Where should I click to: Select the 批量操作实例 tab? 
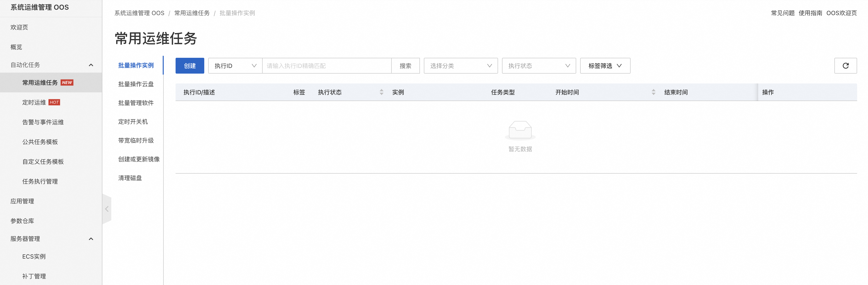[136, 65]
